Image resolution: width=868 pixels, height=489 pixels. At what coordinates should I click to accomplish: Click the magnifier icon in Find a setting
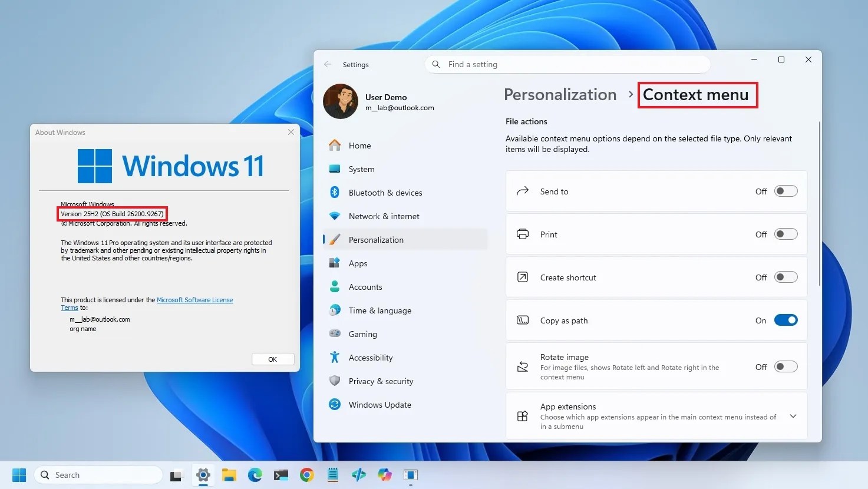(x=436, y=64)
